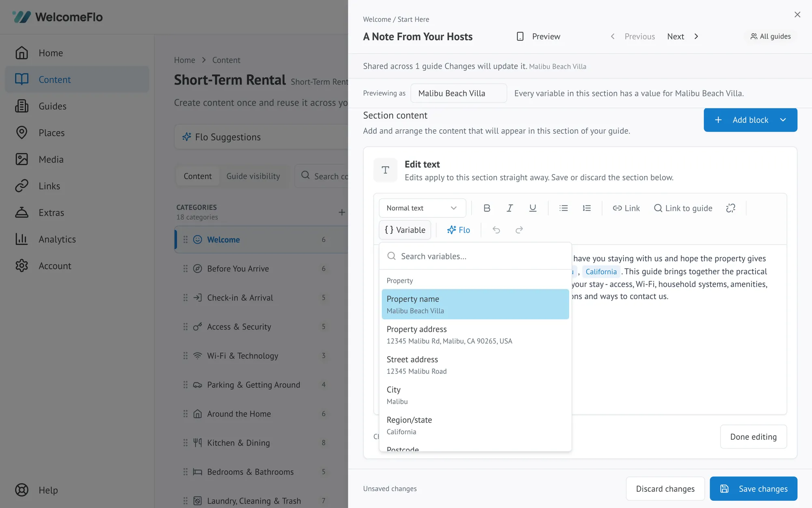Click the unlink icon in toolbar

click(x=731, y=208)
